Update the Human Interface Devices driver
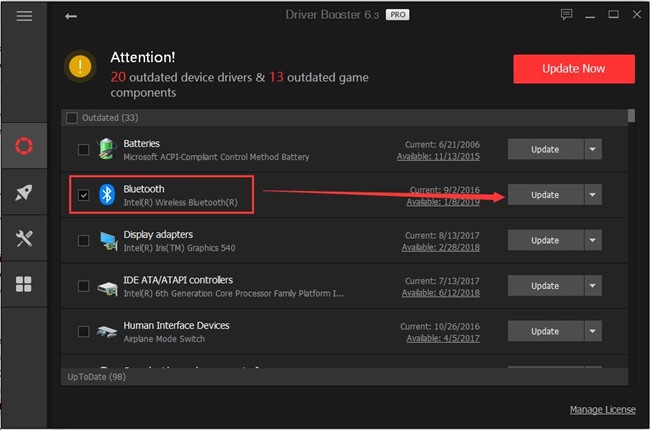This screenshot has width=650, height=430. pos(546,331)
